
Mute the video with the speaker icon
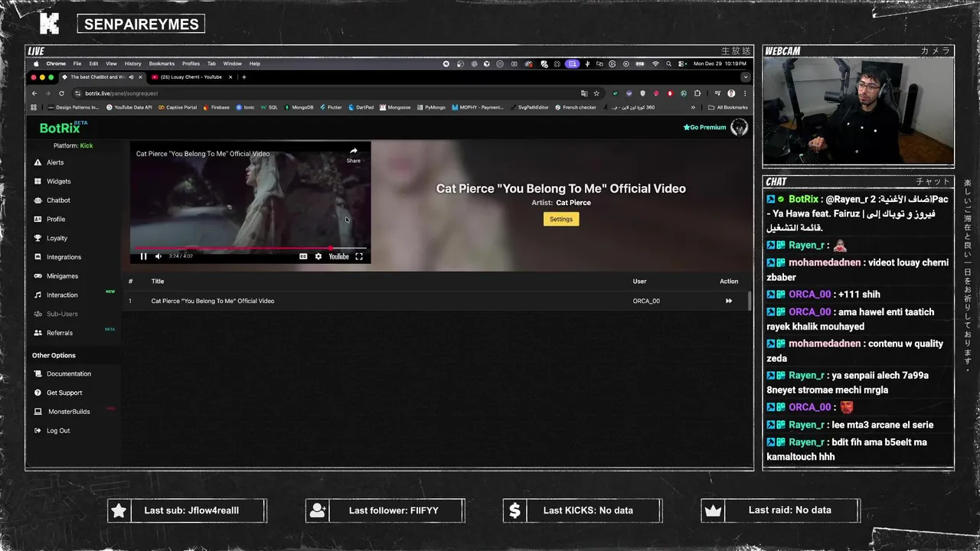[158, 256]
